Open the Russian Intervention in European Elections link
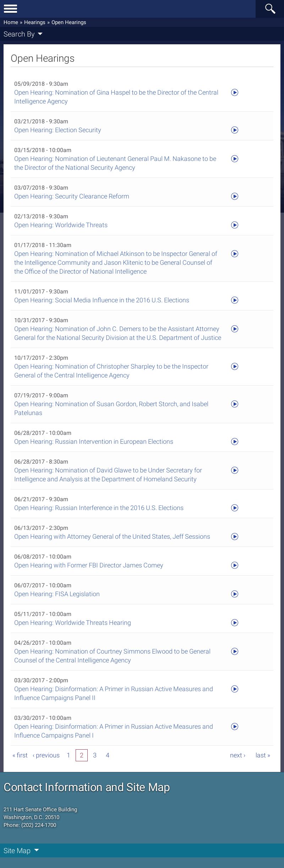Viewport: 284px width, 868px height. pos(94,442)
